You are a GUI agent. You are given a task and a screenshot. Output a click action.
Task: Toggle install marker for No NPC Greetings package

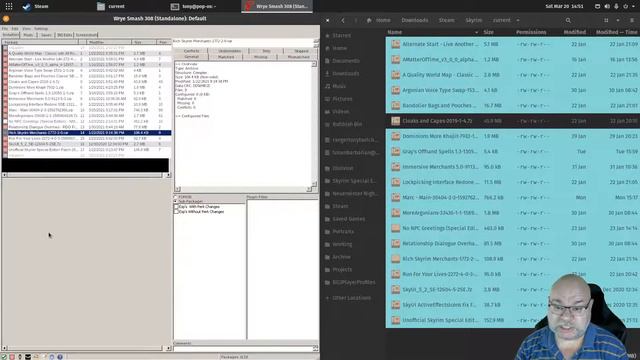click(5, 121)
